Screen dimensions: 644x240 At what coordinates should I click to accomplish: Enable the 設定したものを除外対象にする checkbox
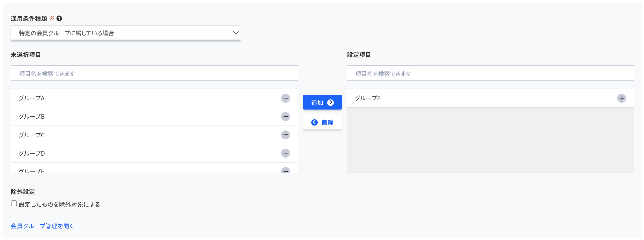(14, 204)
